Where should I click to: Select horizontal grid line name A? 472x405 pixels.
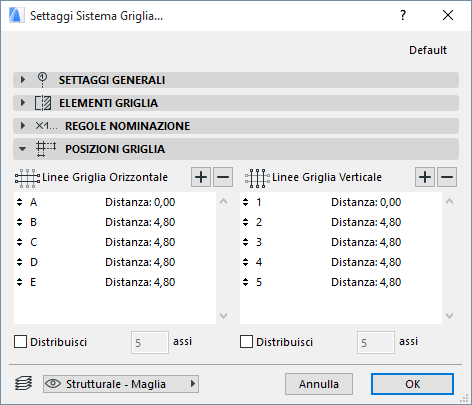click(33, 202)
